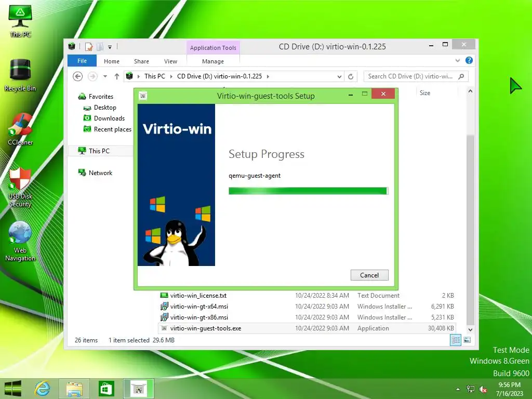
Task: Click CD Drive (D:) breadcrumb segment
Action: click(220, 76)
